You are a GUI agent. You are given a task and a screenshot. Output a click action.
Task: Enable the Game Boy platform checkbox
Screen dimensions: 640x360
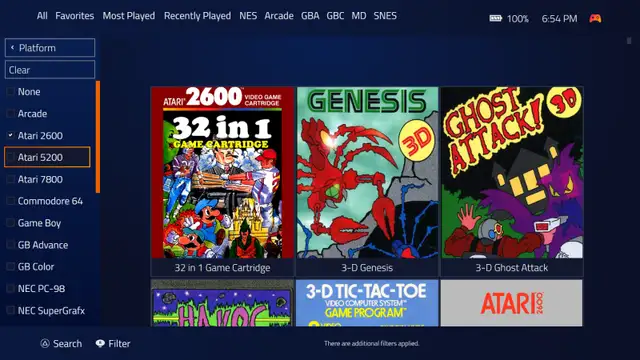pyautogui.click(x=11, y=223)
